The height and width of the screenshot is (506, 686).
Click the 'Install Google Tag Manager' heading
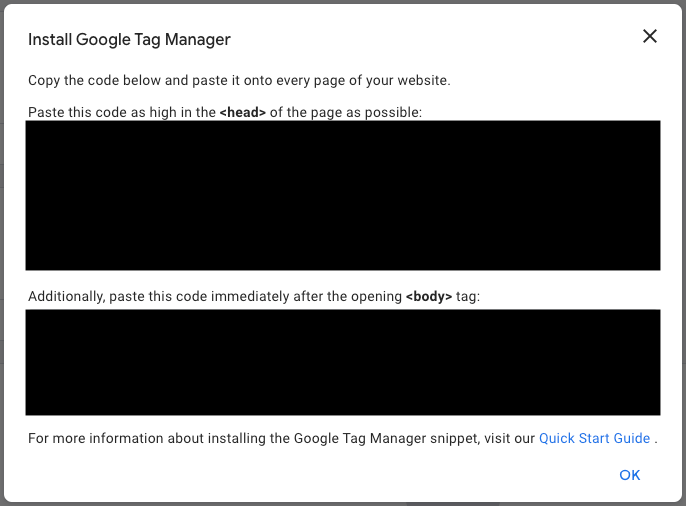(129, 40)
